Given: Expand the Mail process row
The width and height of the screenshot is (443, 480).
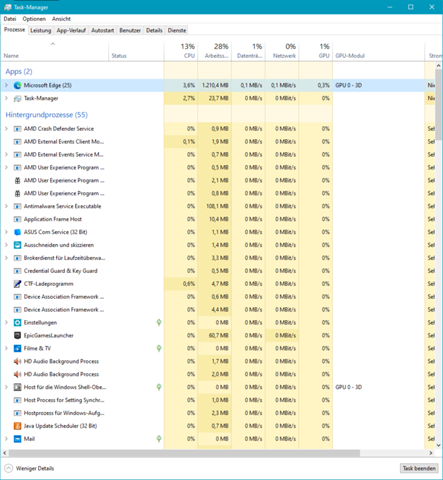Looking at the screenshot, I should coord(6,439).
